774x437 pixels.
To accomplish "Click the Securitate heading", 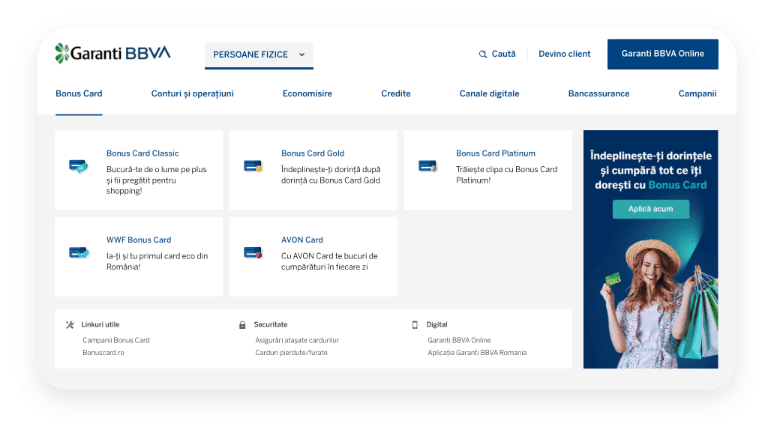I will pos(271,324).
